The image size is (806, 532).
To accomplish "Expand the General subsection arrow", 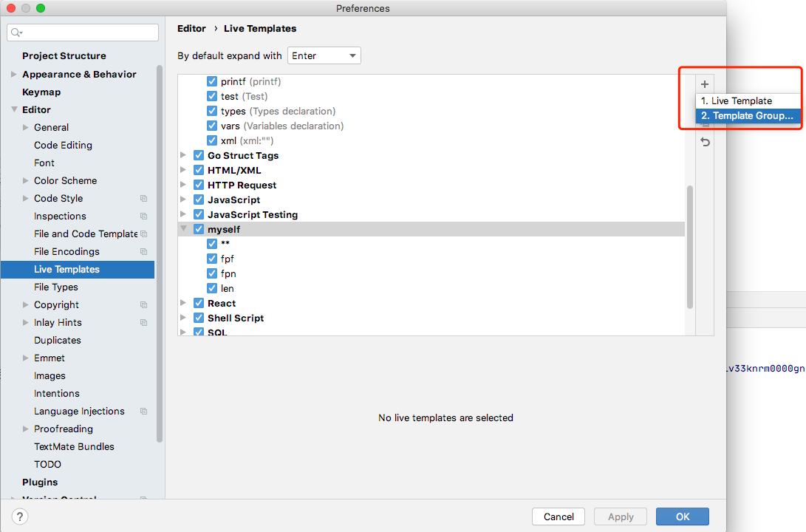I will [26, 127].
